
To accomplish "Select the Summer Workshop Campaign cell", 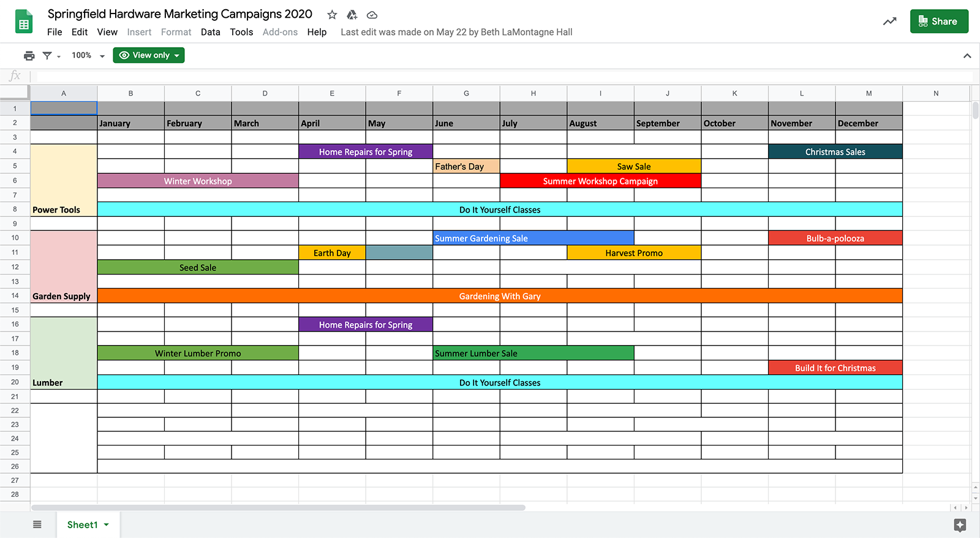I will pyautogui.click(x=600, y=181).
